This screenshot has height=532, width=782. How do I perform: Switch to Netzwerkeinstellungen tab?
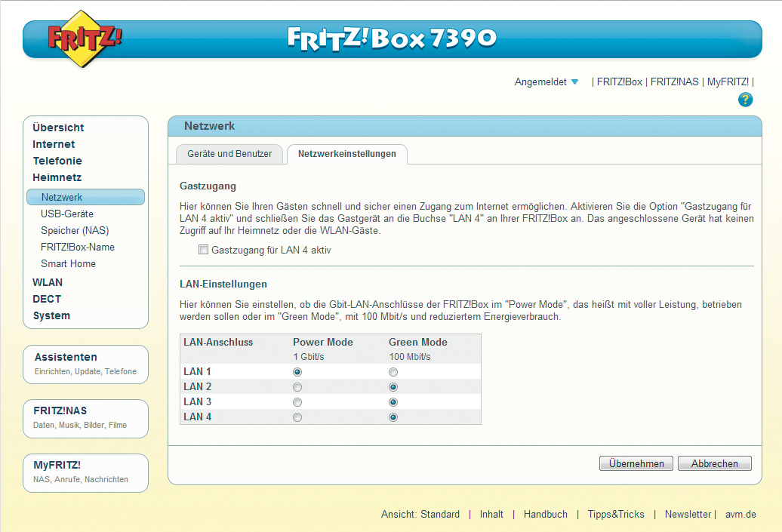[347, 154]
